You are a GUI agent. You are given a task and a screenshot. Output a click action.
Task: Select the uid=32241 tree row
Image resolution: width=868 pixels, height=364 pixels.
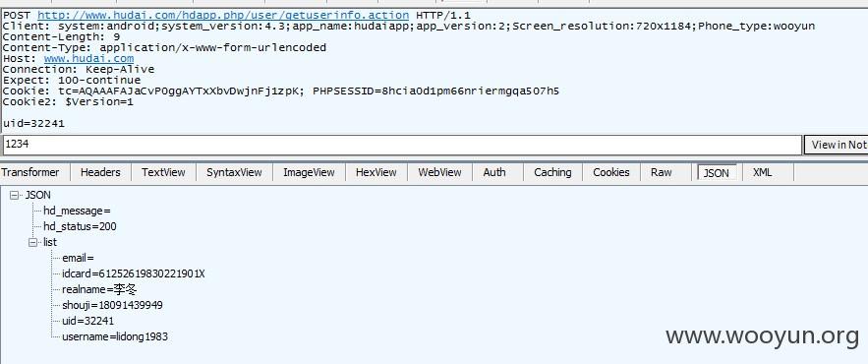tap(88, 321)
